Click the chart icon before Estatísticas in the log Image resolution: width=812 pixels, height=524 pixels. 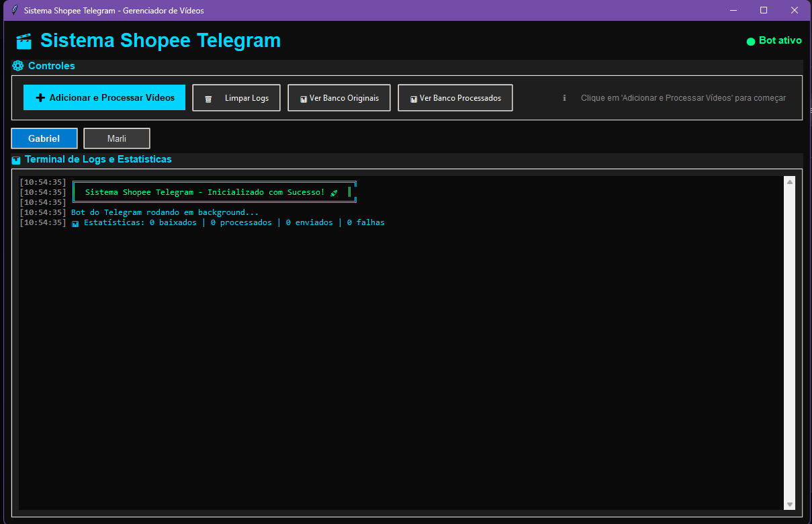click(x=75, y=223)
